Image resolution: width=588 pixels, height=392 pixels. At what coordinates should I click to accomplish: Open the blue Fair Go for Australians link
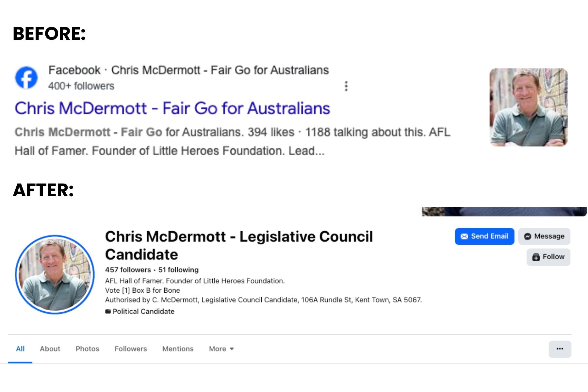[172, 108]
